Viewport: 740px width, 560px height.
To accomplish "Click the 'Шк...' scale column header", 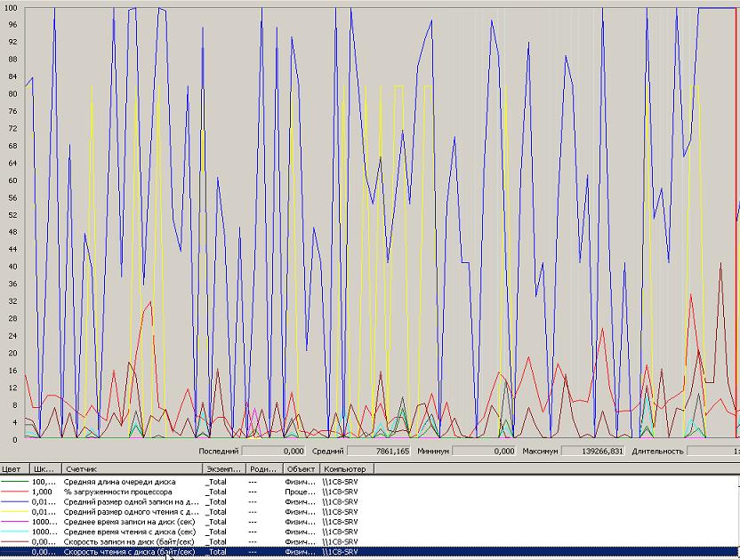I will pyautogui.click(x=44, y=468).
